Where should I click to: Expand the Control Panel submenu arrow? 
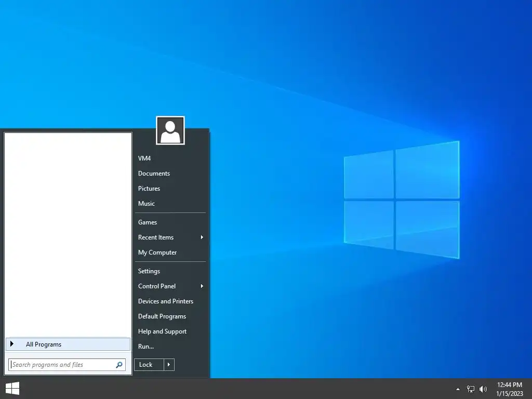point(202,286)
